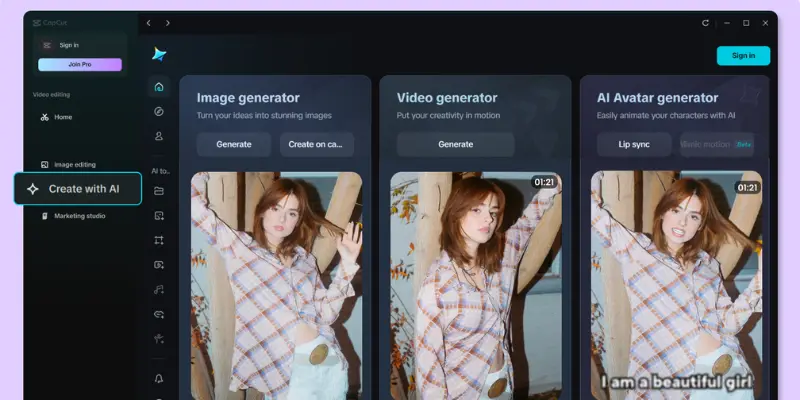Select the video generator sidebar icon
This screenshot has width=800, height=400.
159,265
